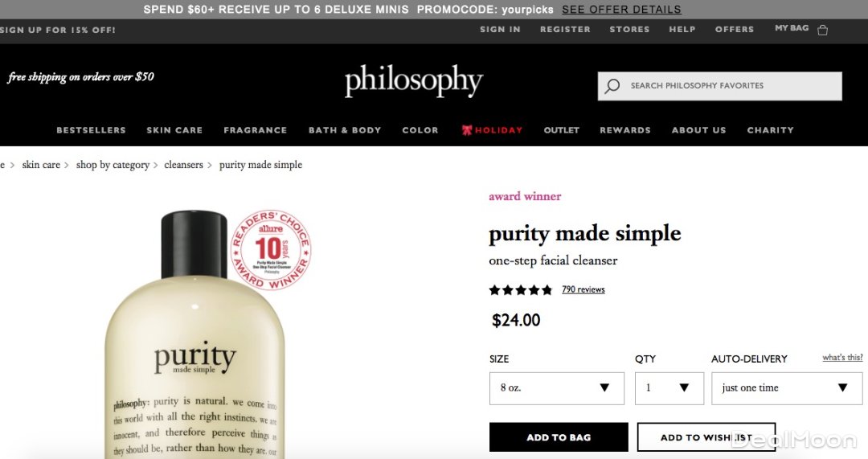Image resolution: width=868 pixels, height=459 pixels.
Task: Click the search magnifier icon
Action: tap(612, 86)
